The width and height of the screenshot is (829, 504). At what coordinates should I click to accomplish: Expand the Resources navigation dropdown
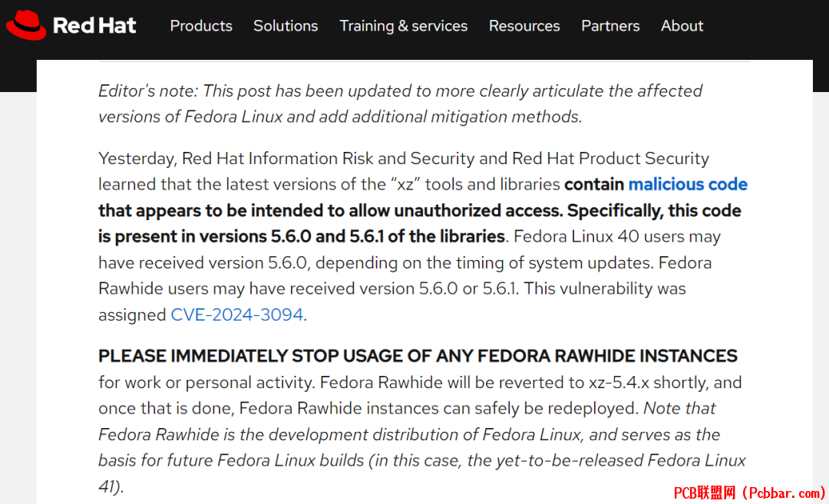(524, 25)
